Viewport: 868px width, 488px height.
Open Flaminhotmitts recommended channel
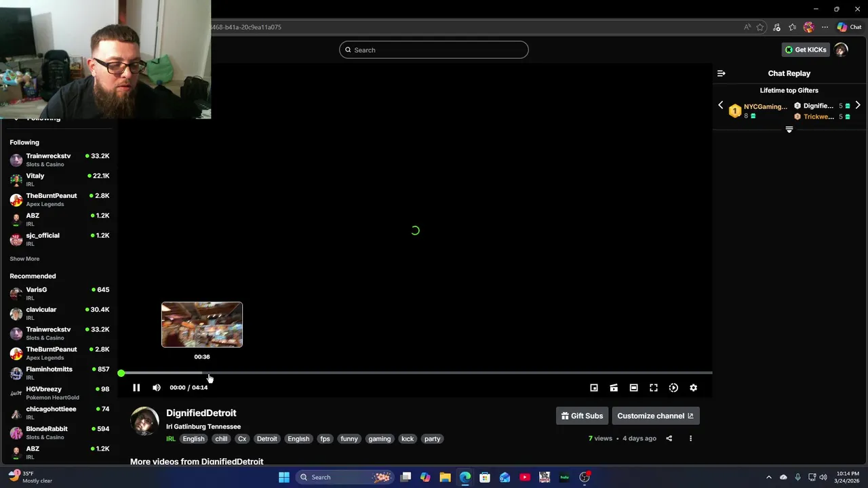[x=60, y=372]
